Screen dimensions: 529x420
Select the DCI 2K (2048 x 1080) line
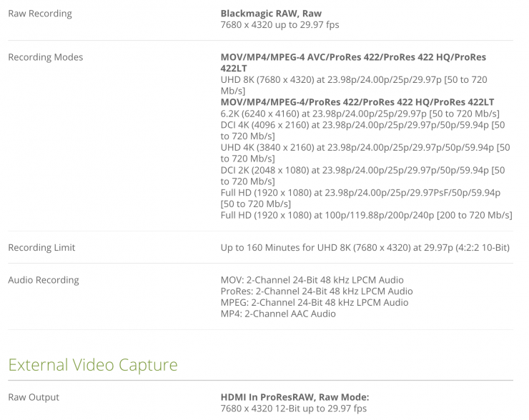[x=362, y=170]
